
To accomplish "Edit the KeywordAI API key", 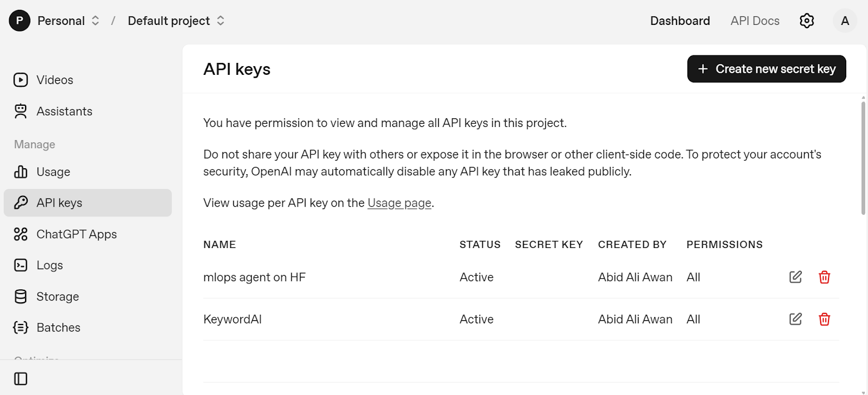I will [x=795, y=319].
